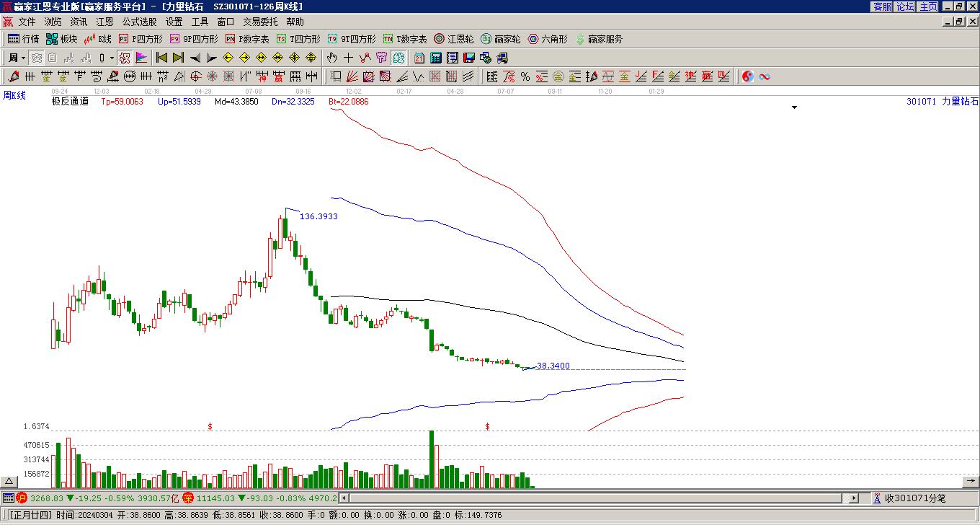980x525 pixels.
Task: Open the P四方形 tool
Action: tap(141, 39)
